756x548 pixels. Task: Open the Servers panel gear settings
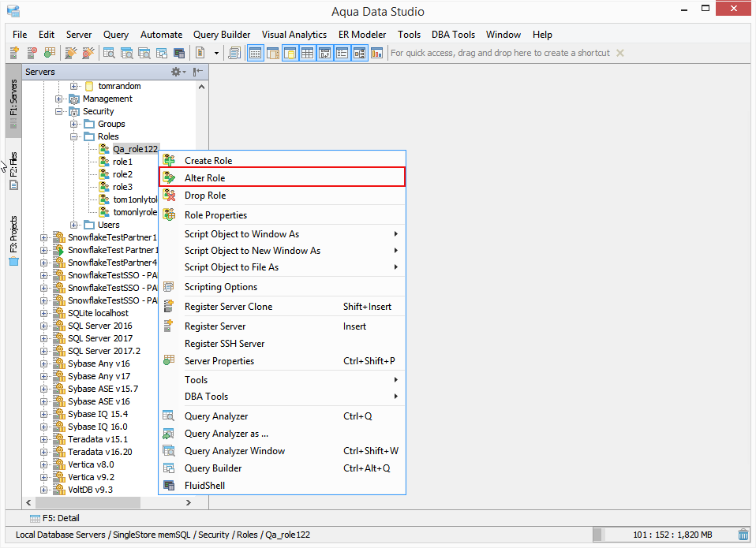(x=178, y=72)
